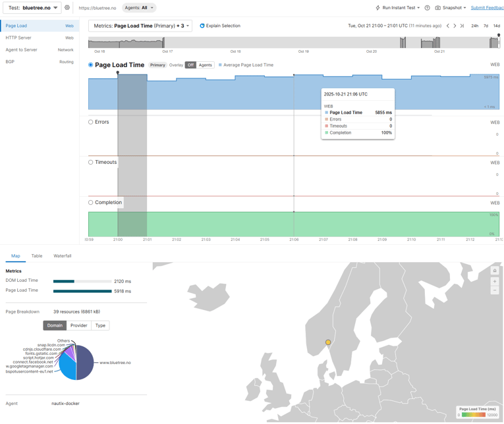Click the map home reset icon
The height and width of the screenshot is (424, 504).
(x=495, y=271)
